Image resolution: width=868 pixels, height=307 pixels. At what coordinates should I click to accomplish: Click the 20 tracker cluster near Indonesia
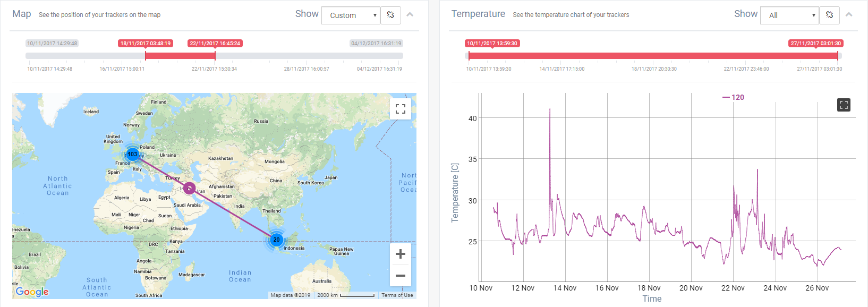tap(276, 240)
